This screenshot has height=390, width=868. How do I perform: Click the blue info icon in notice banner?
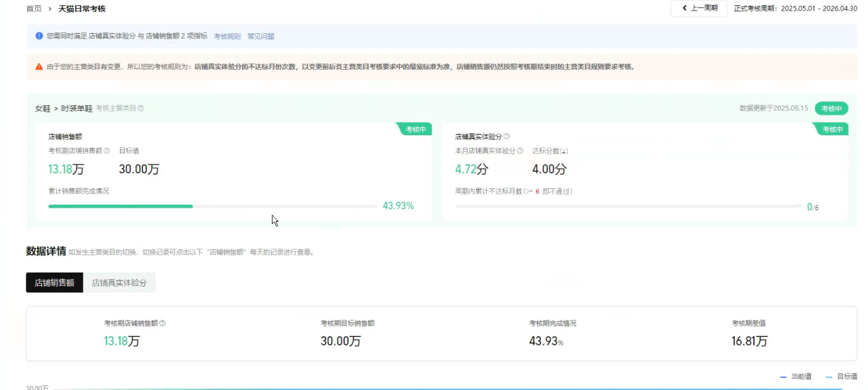(39, 36)
